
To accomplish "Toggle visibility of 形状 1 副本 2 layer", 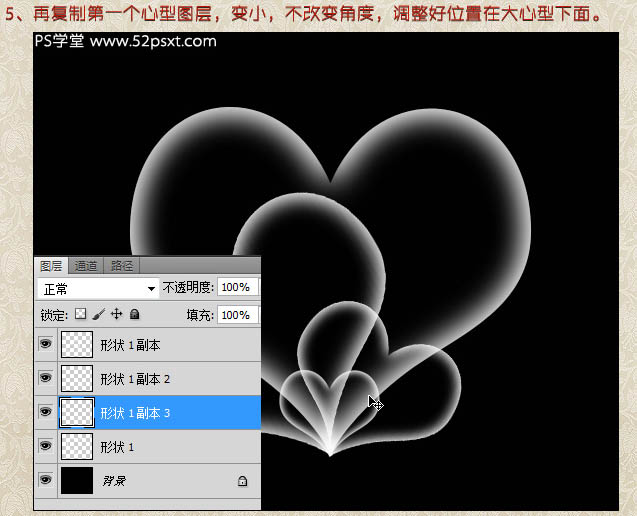I will pyautogui.click(x=45, y=378).
